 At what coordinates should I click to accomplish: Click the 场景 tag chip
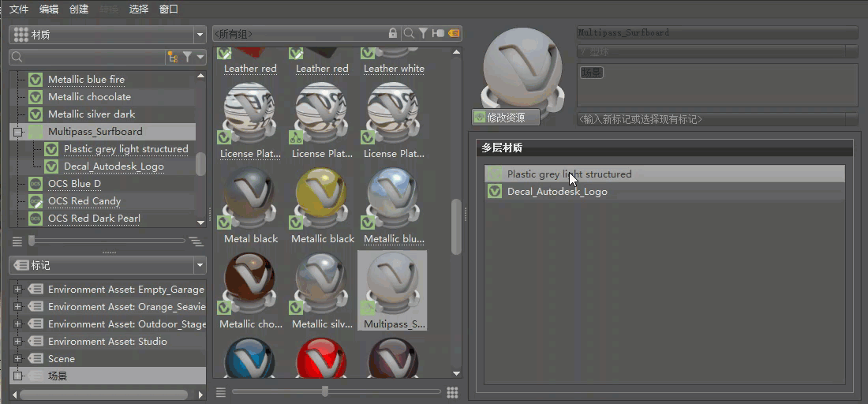(591, 73)
